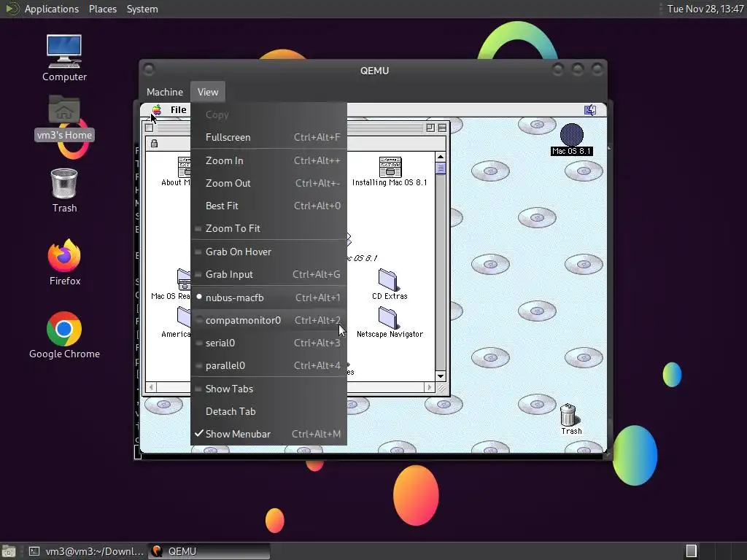Select the nubus-macfb display
Image resolution: width=747 pixels, height=560 pixels.
point(268,297)
